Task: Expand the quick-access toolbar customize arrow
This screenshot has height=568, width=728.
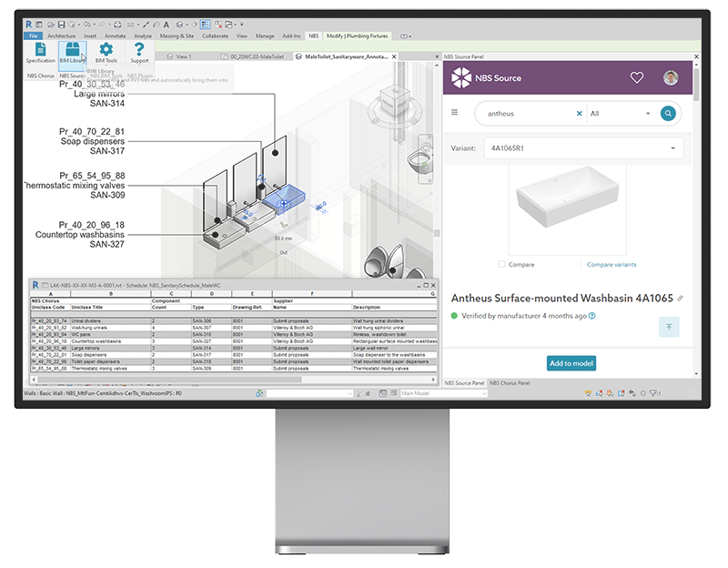Action: (241, 25)
